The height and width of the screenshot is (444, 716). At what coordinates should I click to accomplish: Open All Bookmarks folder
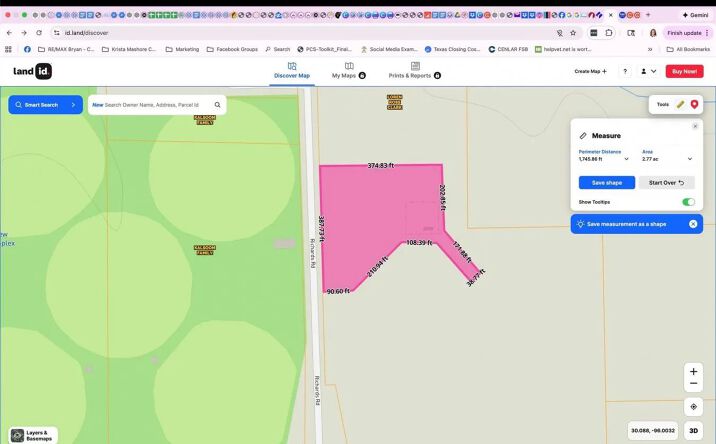688,49
